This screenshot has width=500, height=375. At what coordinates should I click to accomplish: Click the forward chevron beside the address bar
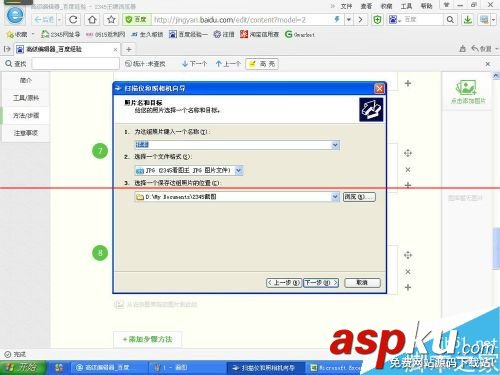(x=360, y=20)
